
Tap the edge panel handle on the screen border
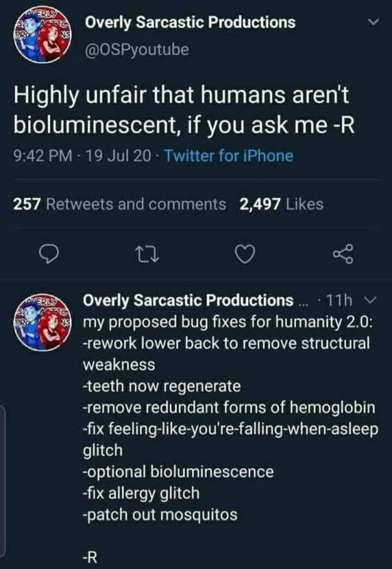tap(3, 480)
